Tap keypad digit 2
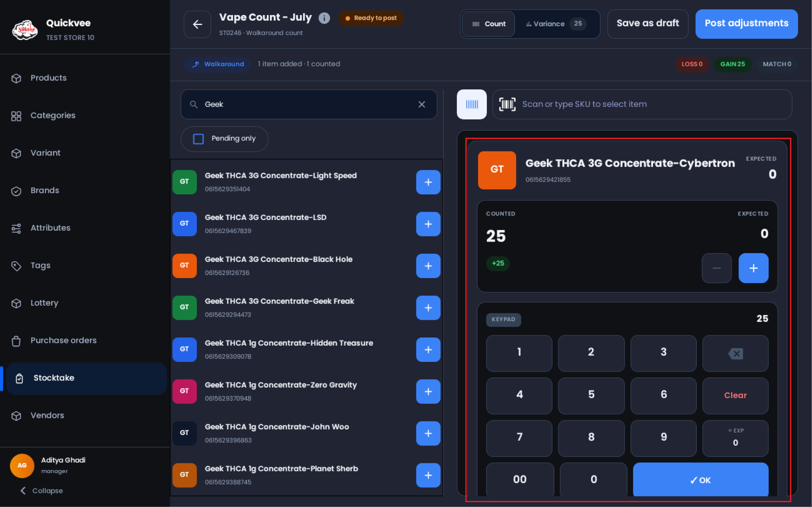This screenshot has height=507, width=812. point(591,353)
